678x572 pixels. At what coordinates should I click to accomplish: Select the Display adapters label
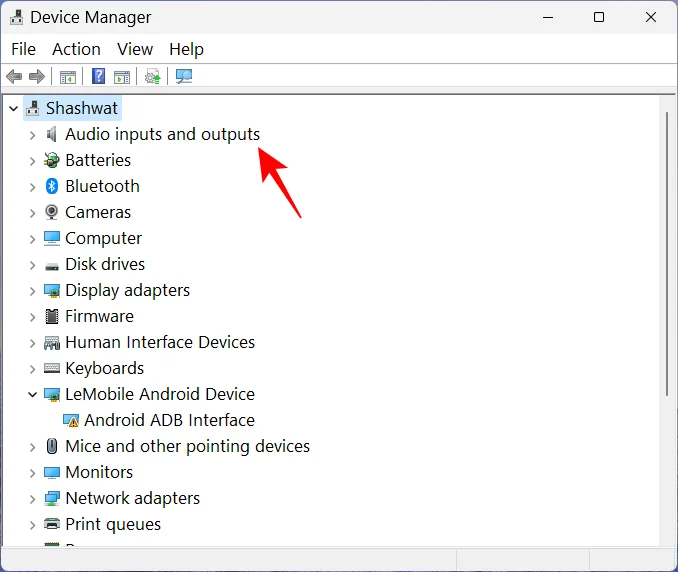[128, 291]
